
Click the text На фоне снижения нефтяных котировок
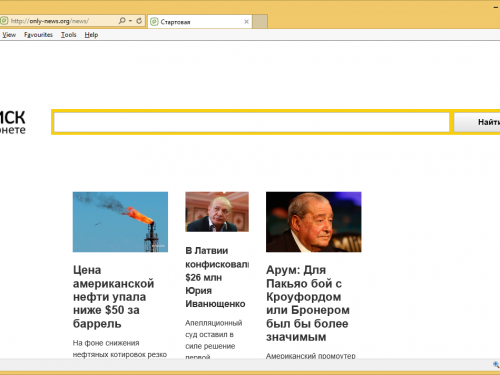(120, 349)
